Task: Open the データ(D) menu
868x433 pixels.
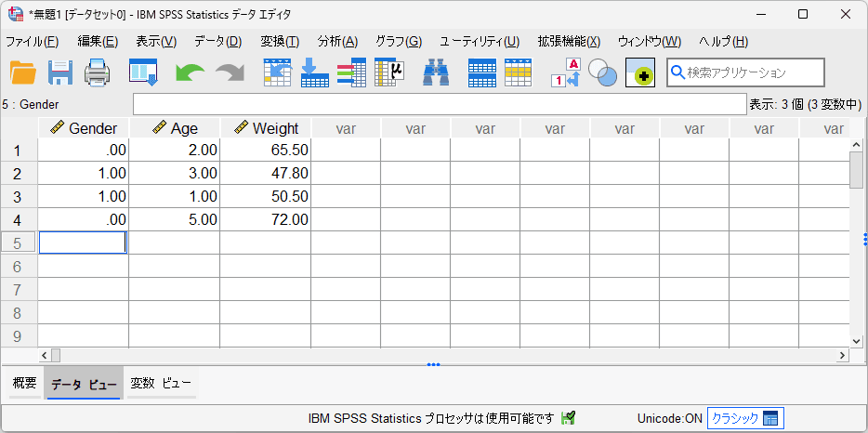Action: click(x=218, y=42)
